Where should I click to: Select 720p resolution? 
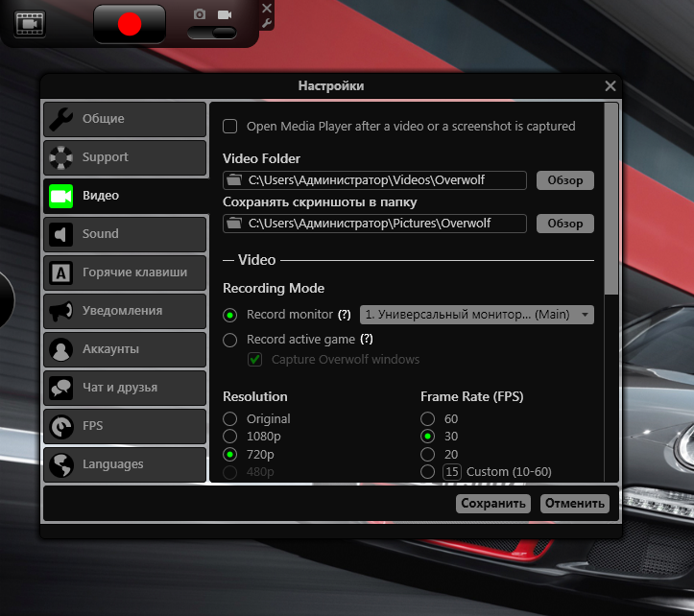[x=229, y=455]
